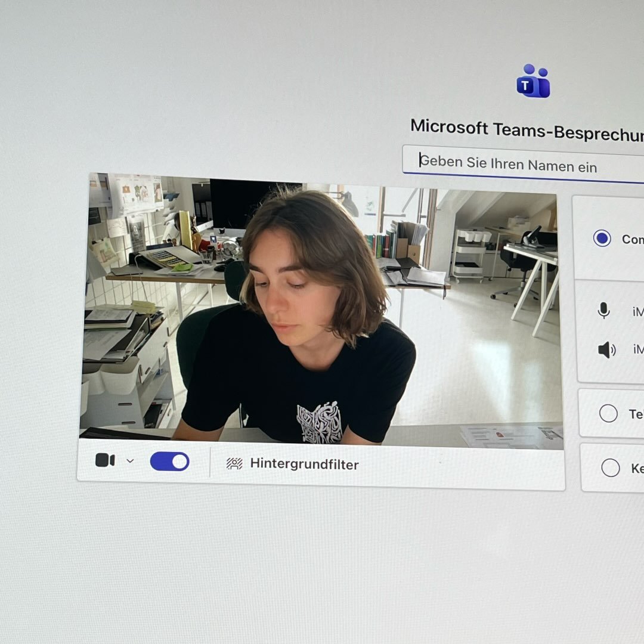Click the "Tel" option label text
The width and height of the screenshot is (644, 644).
636,414
